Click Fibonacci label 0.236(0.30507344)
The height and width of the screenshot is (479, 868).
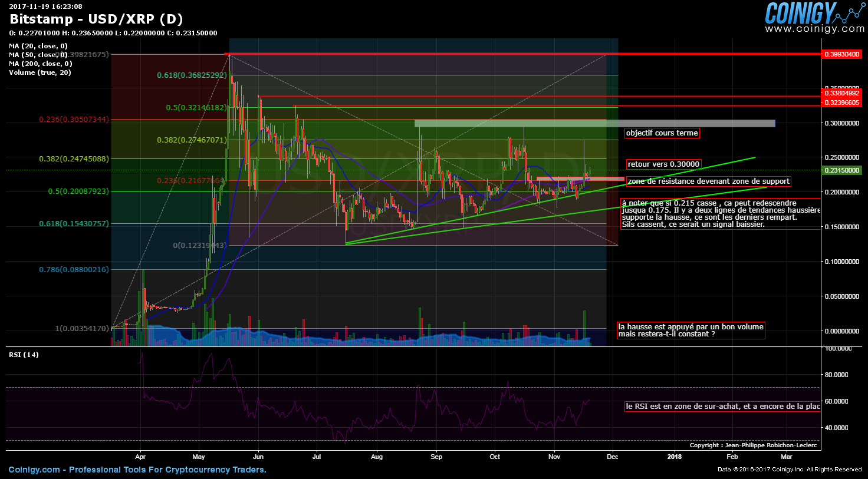74,120
